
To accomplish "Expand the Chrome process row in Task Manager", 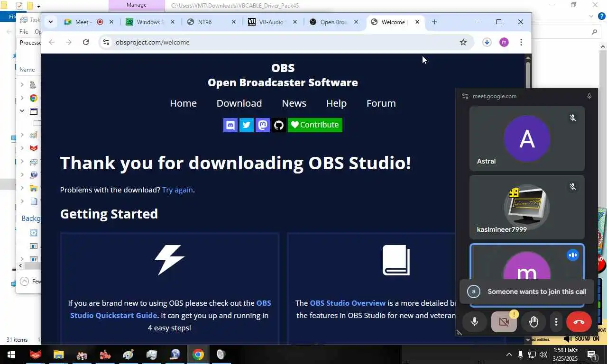I will click(22, 98).
